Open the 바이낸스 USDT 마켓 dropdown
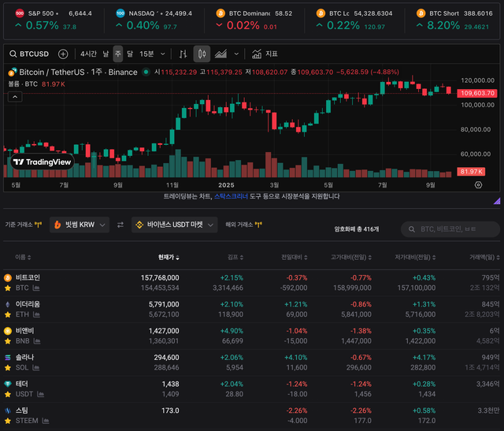The image size is (504, 431). 175,225
